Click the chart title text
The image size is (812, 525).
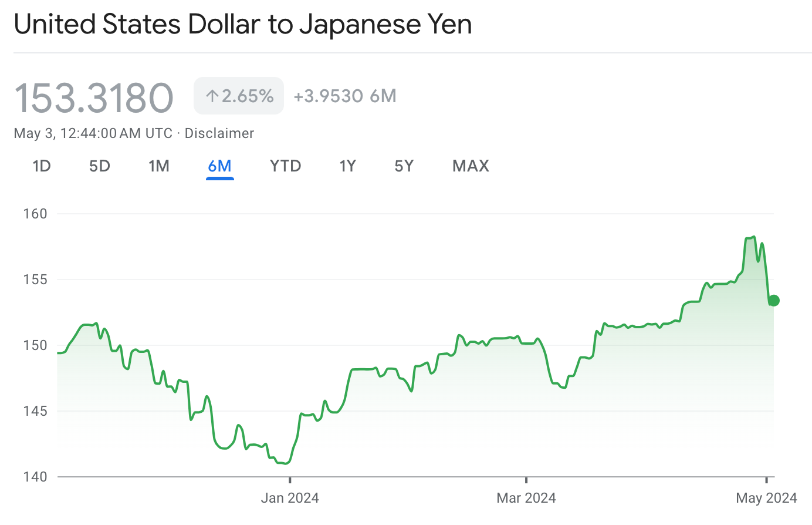point(243,24)
